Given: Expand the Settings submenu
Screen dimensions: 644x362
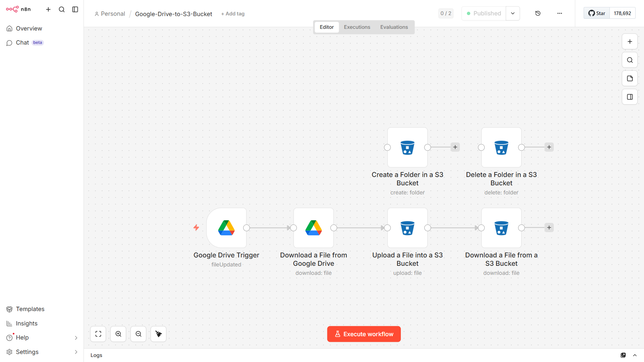Looking at the screenshot, I should click(x=76, y=352).
